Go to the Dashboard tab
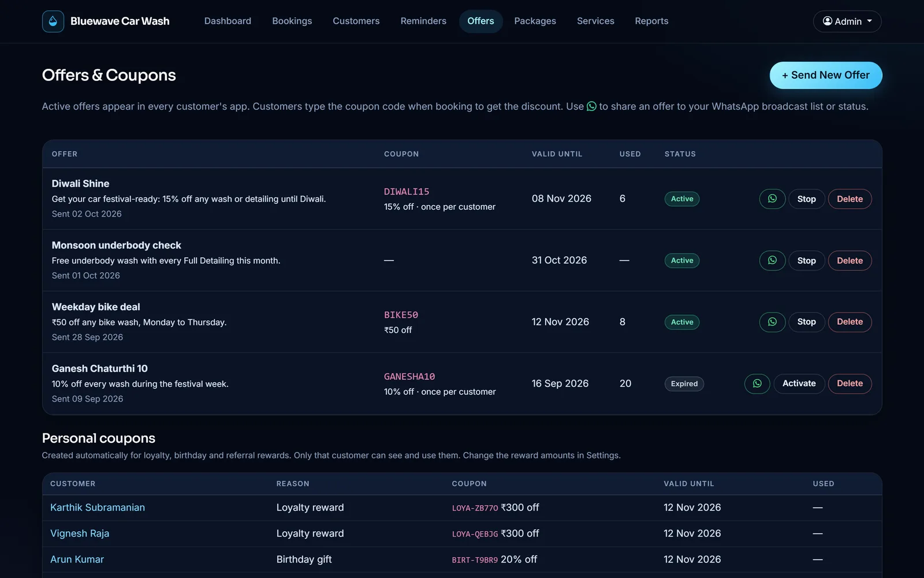924x578 pixels. pyautogui.click(x=228, y=21)
